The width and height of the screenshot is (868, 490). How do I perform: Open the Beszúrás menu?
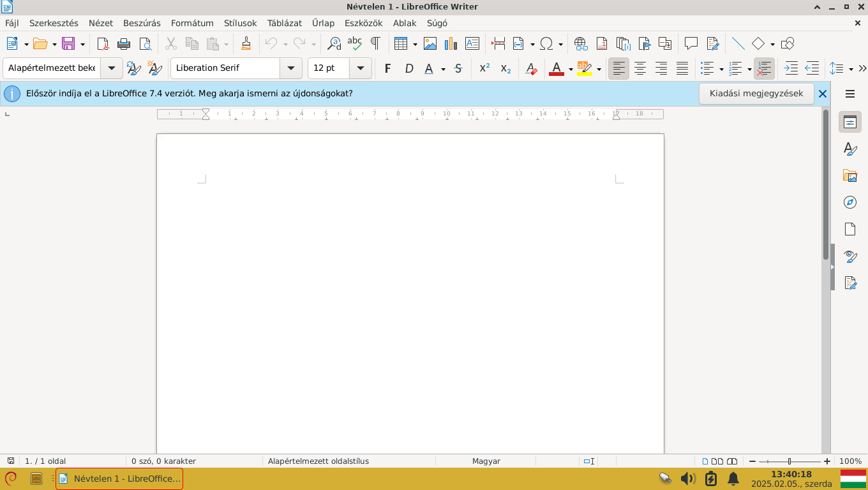tap(143, 23)
